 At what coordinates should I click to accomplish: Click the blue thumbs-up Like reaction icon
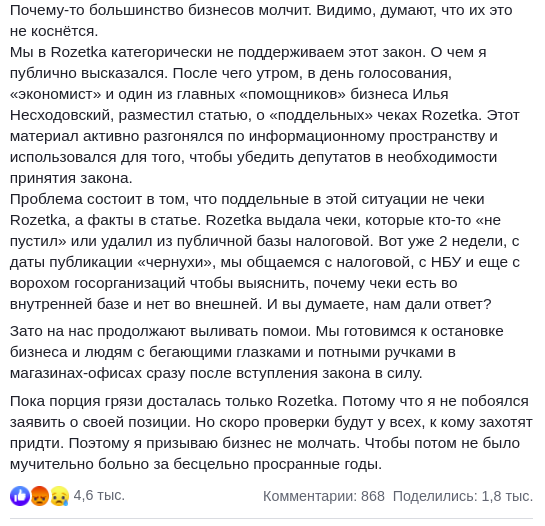click(x=20, y=495)
